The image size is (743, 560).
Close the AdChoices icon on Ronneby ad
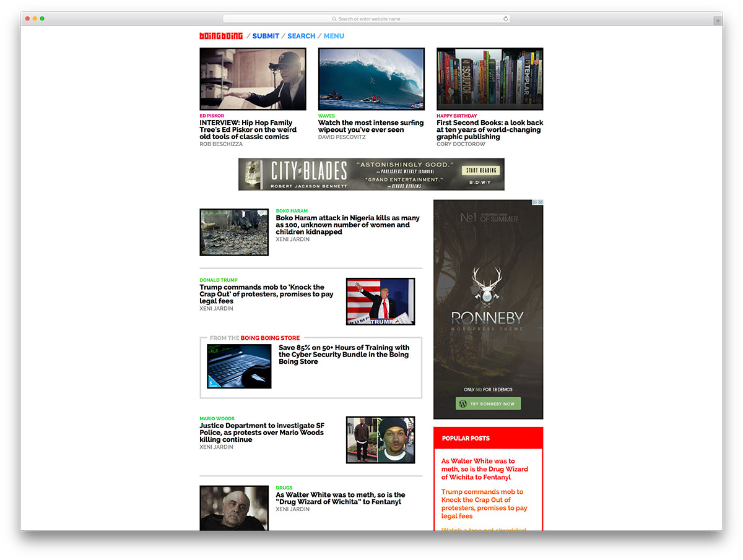(539, 203)
